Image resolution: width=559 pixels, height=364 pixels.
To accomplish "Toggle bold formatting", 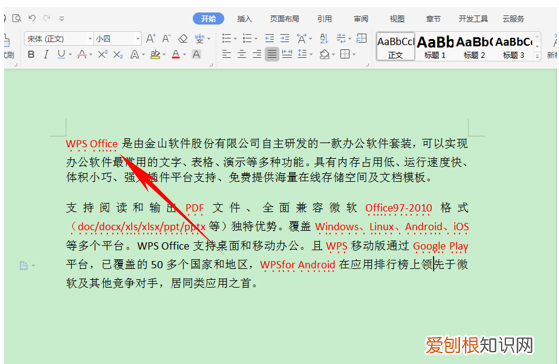I will tap(31, 54).
